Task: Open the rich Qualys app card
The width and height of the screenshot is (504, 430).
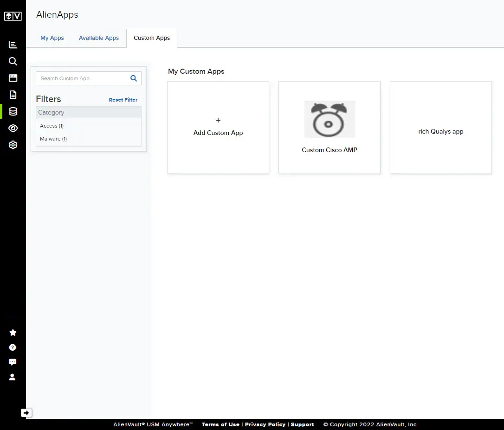Action: [441, 128]
